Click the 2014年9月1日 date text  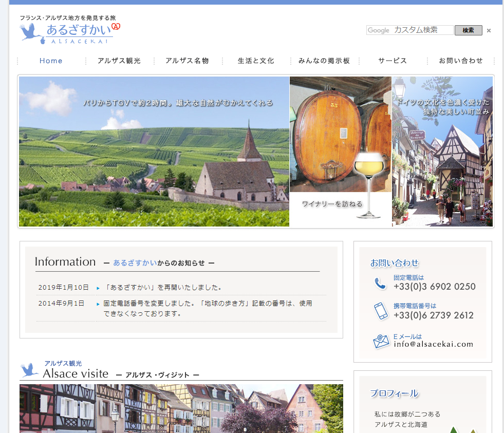point(61,303)
